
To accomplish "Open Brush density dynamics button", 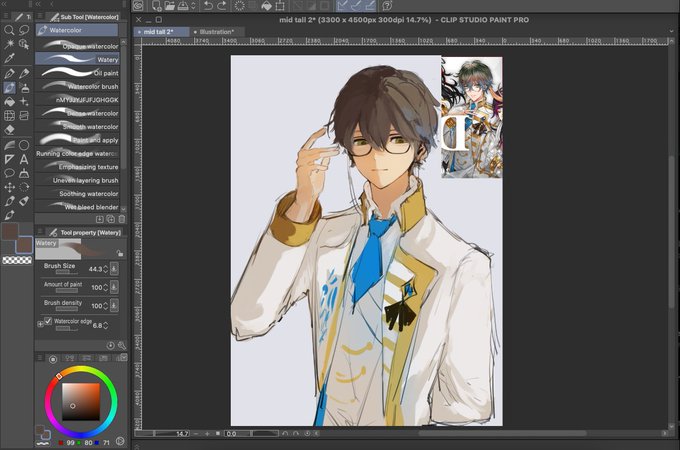I will (114, 305).
